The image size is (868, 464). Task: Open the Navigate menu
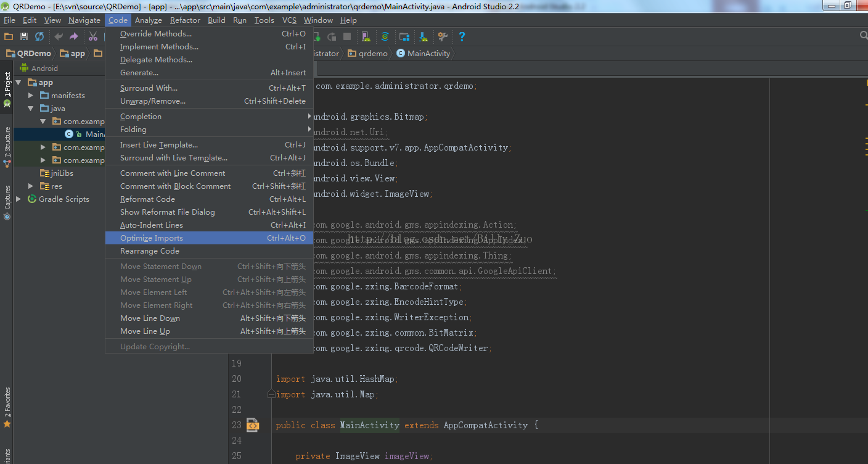pos(84,20)
